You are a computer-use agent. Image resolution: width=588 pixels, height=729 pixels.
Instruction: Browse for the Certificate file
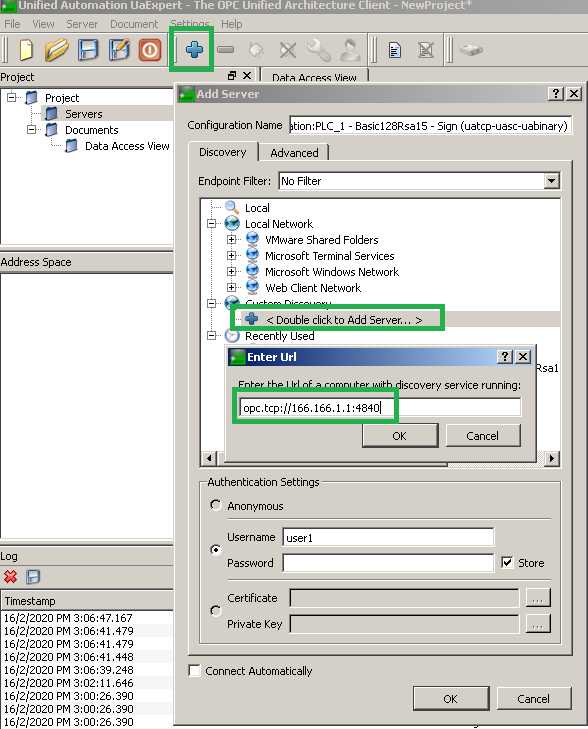(x=538, y=598)
